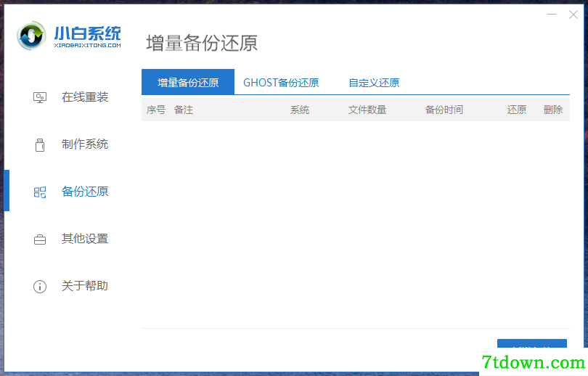Select 备份还原 in the sidebar

click(85, 192)
